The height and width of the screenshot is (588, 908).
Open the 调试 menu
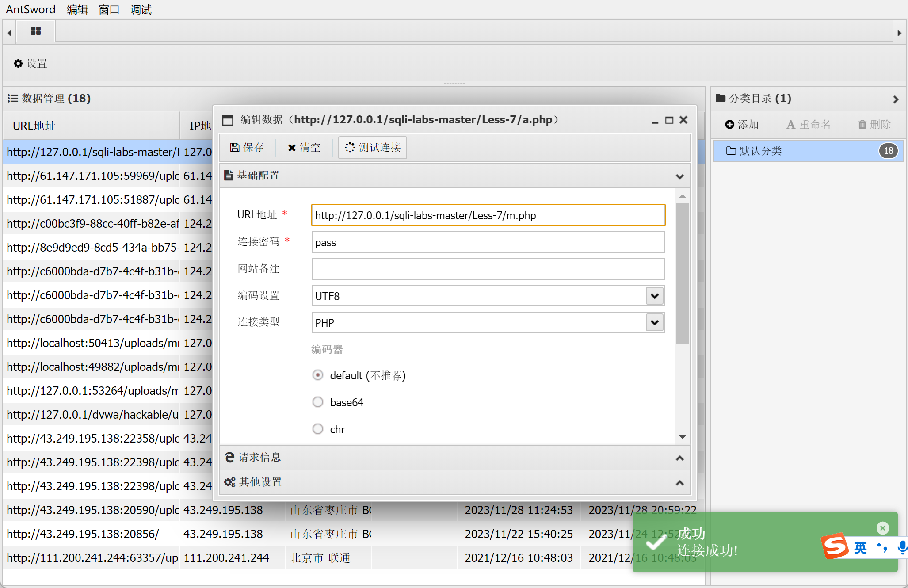pos(141,9)
